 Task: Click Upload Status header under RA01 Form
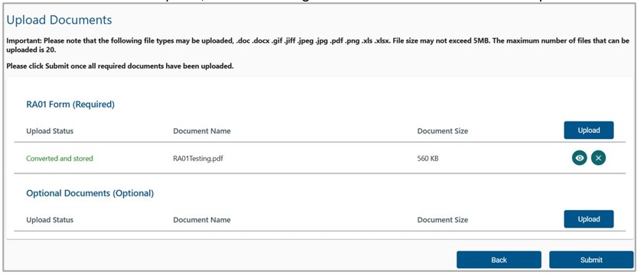(x=50, y=131)
